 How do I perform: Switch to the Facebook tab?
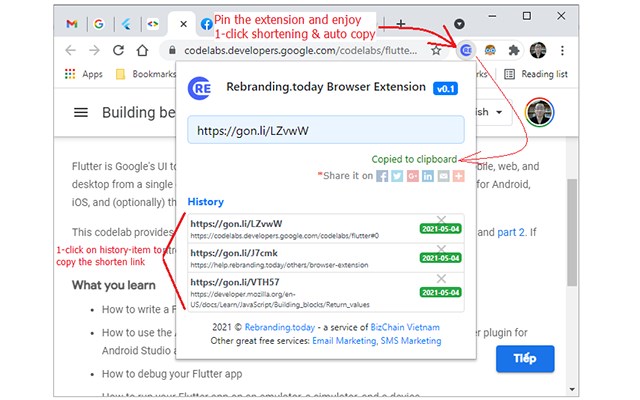(x=207, y=24)
